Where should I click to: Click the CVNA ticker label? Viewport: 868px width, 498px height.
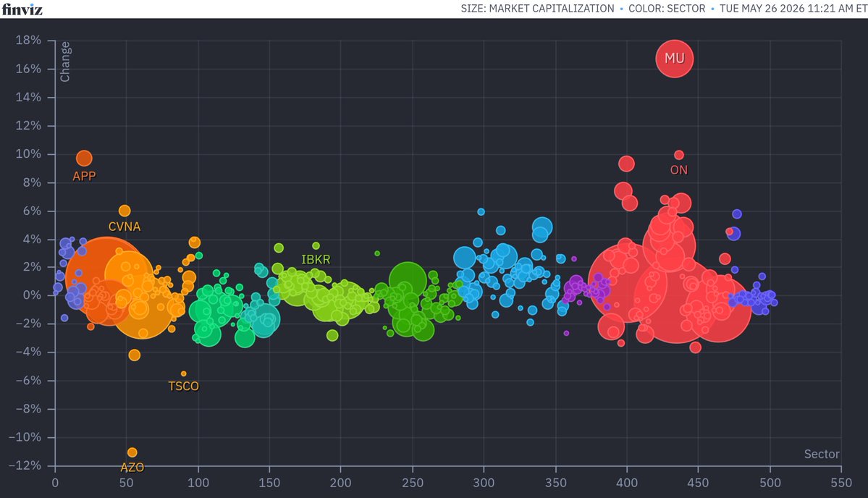pos(124,227)
